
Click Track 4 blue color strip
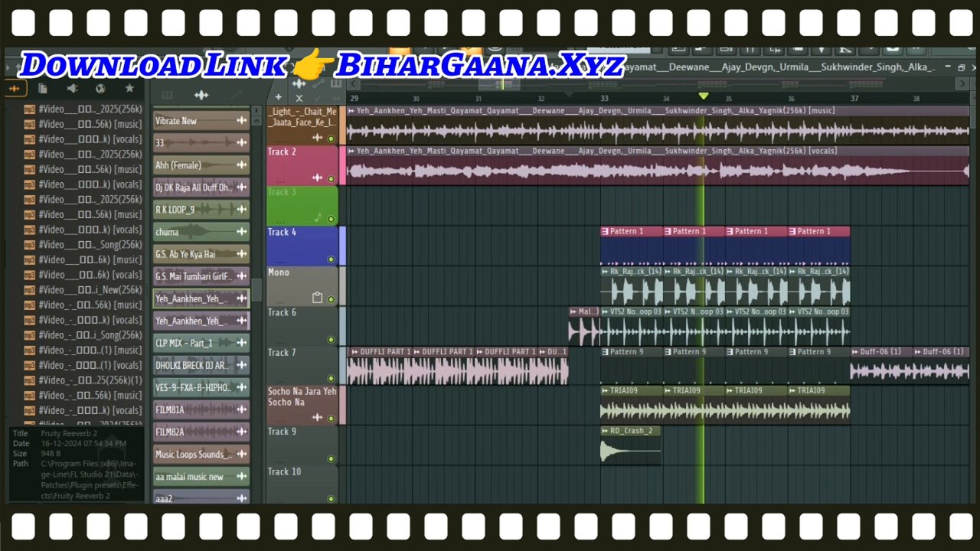point(342,246)
